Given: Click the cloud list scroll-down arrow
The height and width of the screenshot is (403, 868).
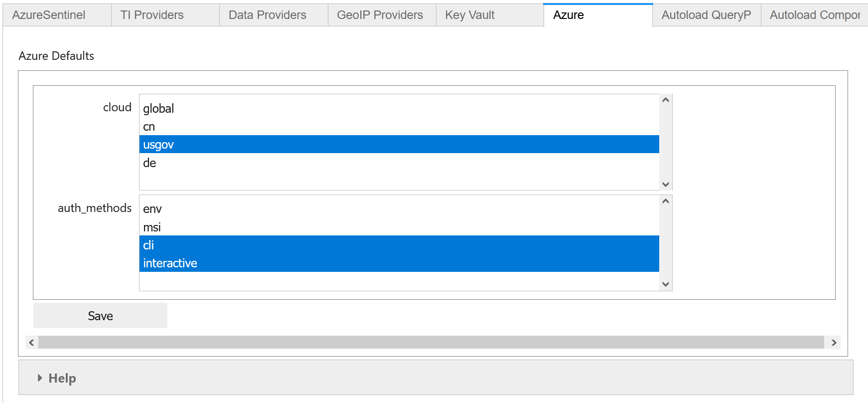Looking at the screenshot, I should tap(666, 184).
